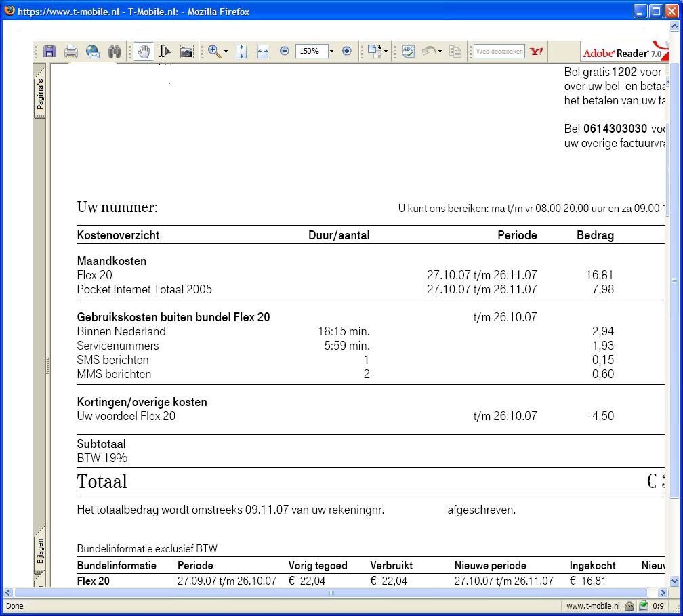Fit page to width with Fit Width icon
Image resolution: width=683 pixels, height=616 pixels.
tap(263, 52)
